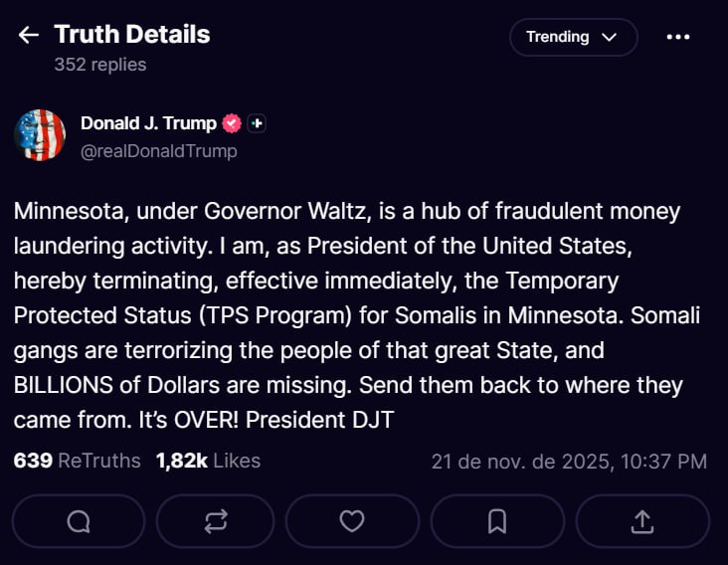Visit the @realDonaldTrump handle link

pos(158,151)
